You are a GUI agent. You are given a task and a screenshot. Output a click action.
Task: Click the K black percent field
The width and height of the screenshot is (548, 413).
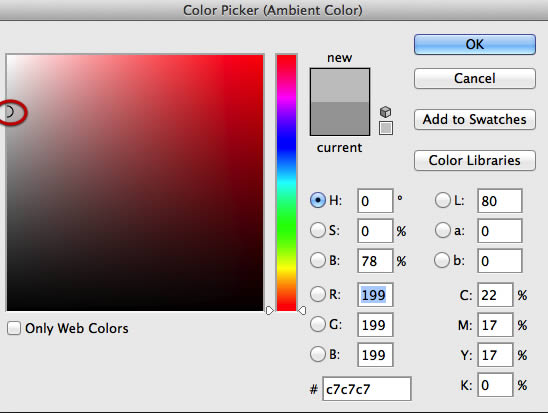tap(495, 385)
